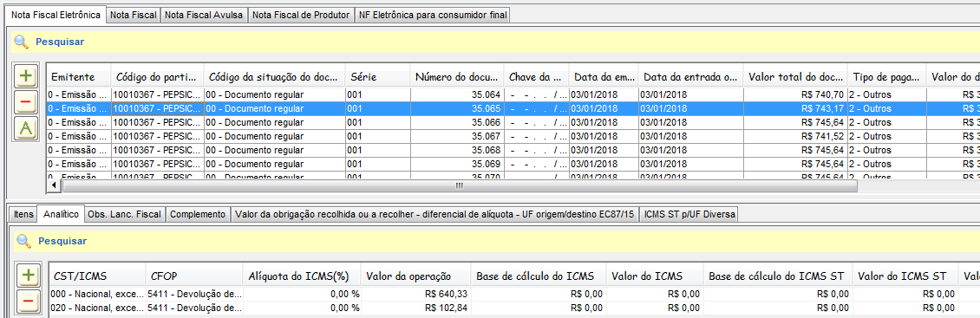
Task: Click the magnifier icon in lower Pesquisar bar
Action: tap(23, 241)
